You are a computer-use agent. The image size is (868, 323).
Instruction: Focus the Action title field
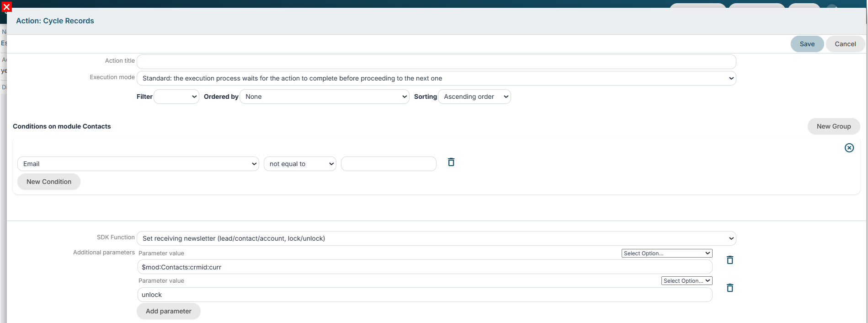click(437, 62)
